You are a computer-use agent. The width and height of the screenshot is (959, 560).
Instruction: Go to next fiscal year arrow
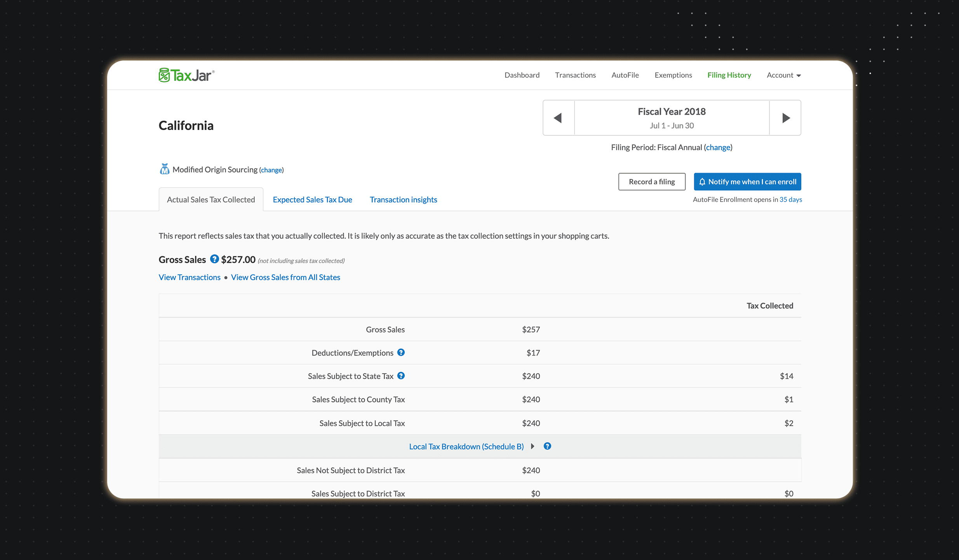[785, 118]
